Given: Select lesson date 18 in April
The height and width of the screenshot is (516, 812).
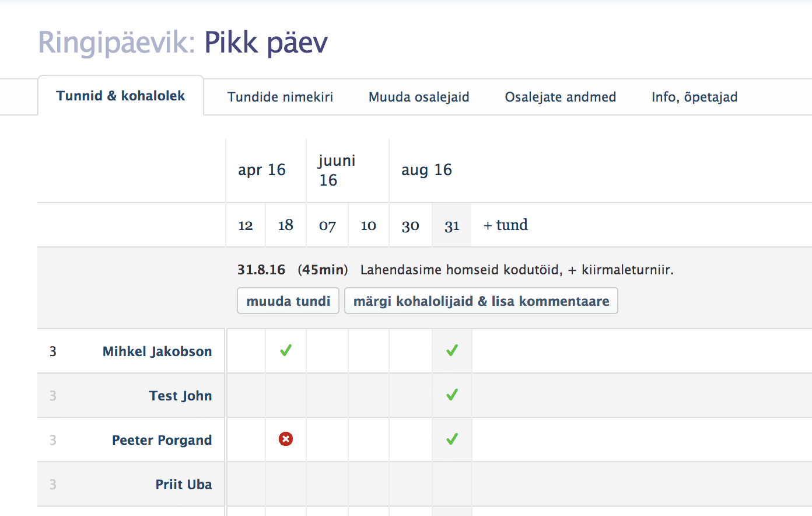Looking at the screenshot, I should (x=286, y=225).
